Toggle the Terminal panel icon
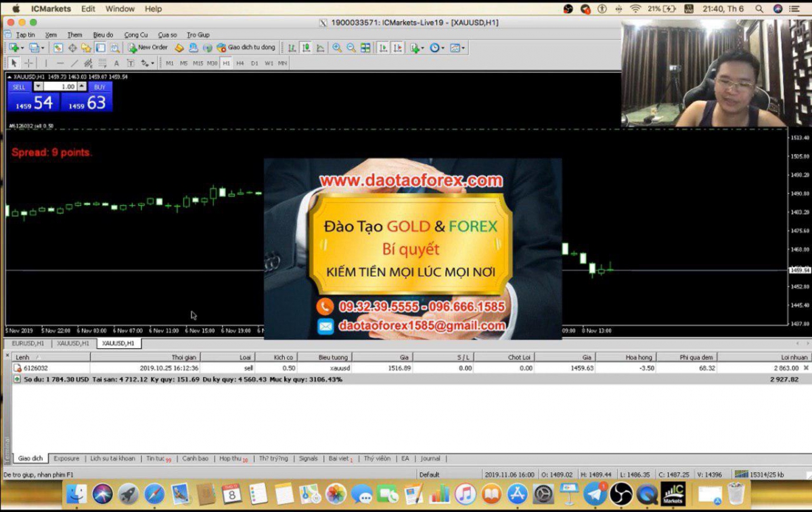Viewport: 812px width, 512px height. 99,47
